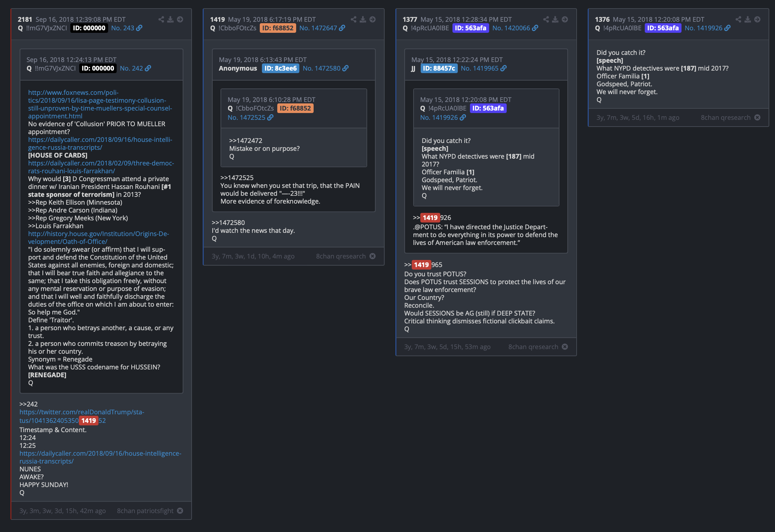Click post number 1419 heading
The height and width of the screenshot is (532, 775).
coord(217,19)
